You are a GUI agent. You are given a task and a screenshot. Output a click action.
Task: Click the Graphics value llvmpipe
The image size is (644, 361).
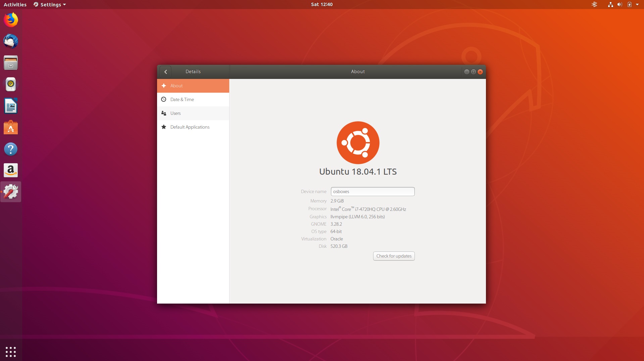[357, 217]
